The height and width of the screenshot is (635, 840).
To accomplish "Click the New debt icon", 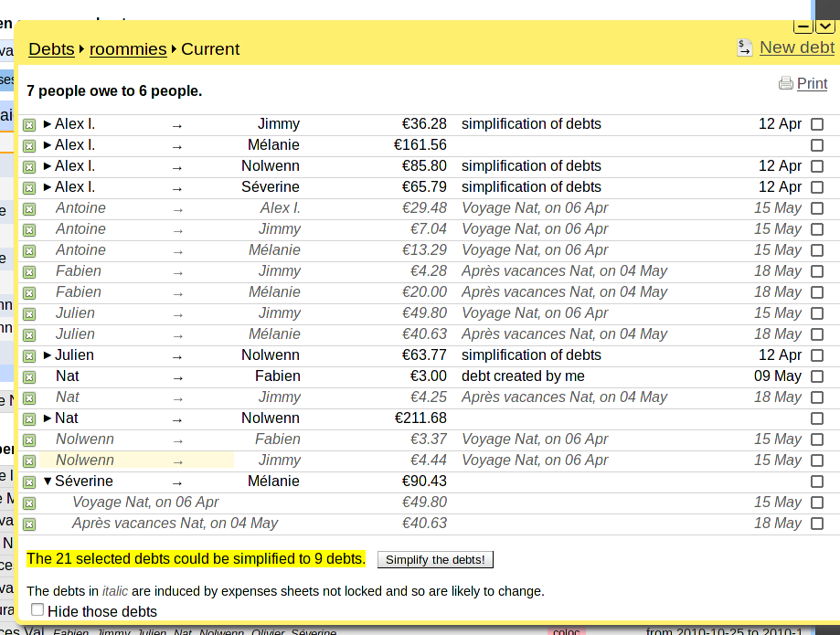I will [745, 48].
